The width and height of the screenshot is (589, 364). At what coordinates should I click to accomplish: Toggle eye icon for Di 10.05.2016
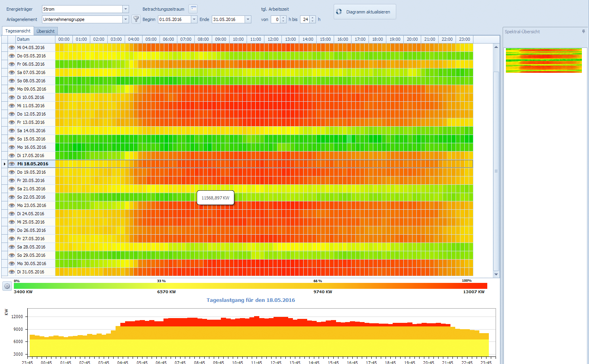click(12, 97)
